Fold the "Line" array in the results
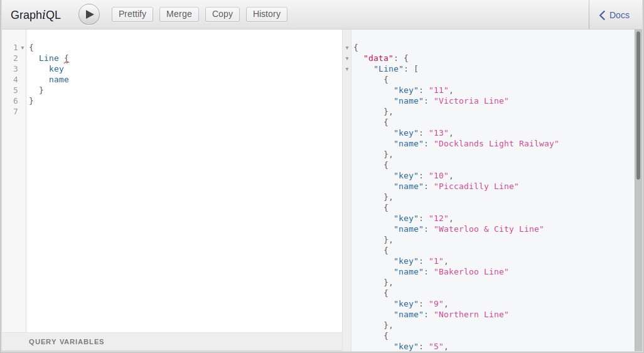Screen dimensions: 644x353 tap(346, 69)
